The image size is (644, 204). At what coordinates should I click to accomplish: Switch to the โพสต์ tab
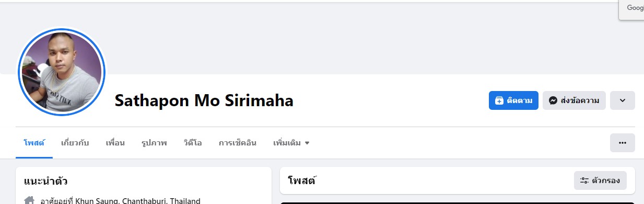(34, 142)
